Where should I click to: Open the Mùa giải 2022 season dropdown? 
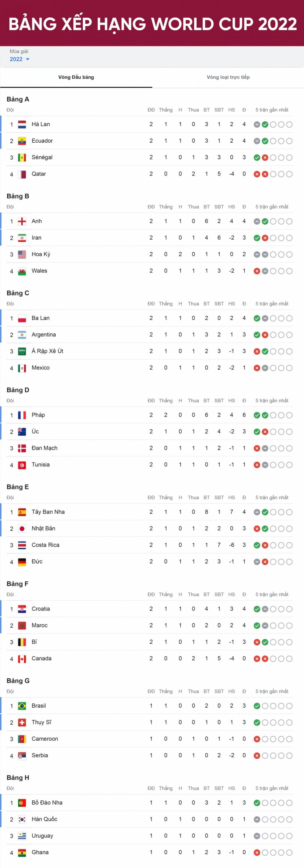pyautogui.click(x=19, y=59)
